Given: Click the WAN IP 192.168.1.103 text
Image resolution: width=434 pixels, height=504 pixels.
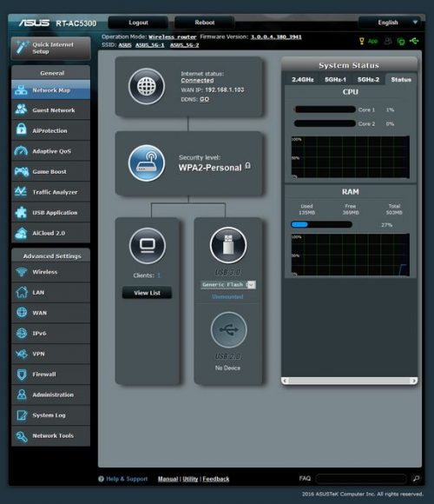Looking at the screenshot, I should point(225,90).
